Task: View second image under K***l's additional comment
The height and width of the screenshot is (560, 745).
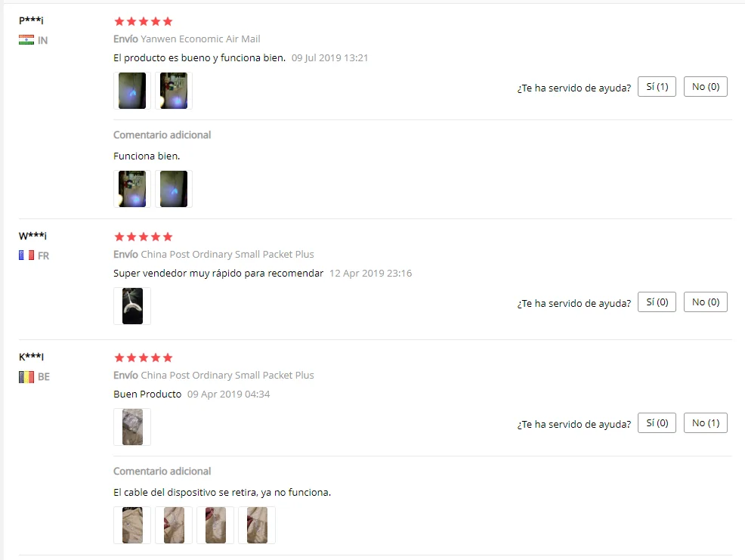Action: click(x=174, y=525)
